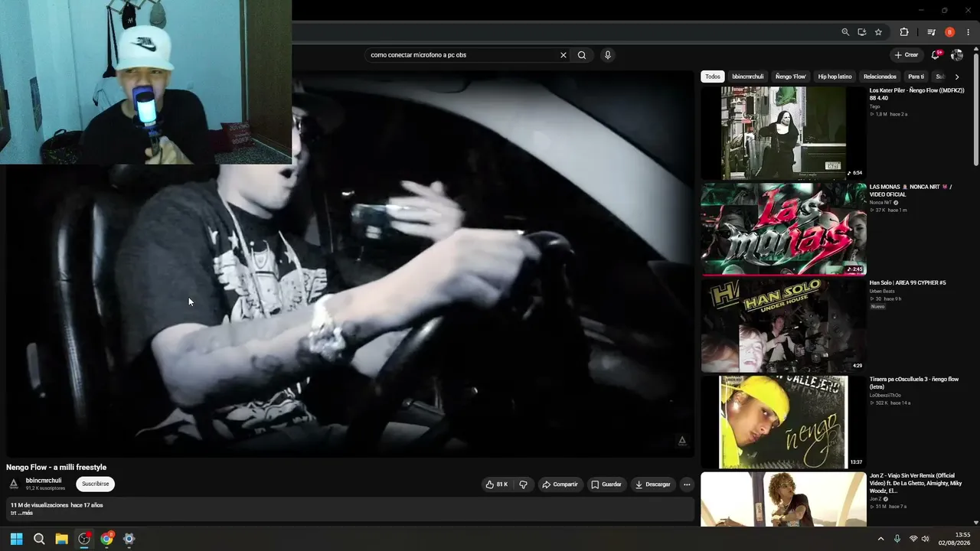The width and height of the screenshot is (980, 551).
Task: Open the YouTube account avatar menu
Action: pyautogui.click(x=957, y=55)
